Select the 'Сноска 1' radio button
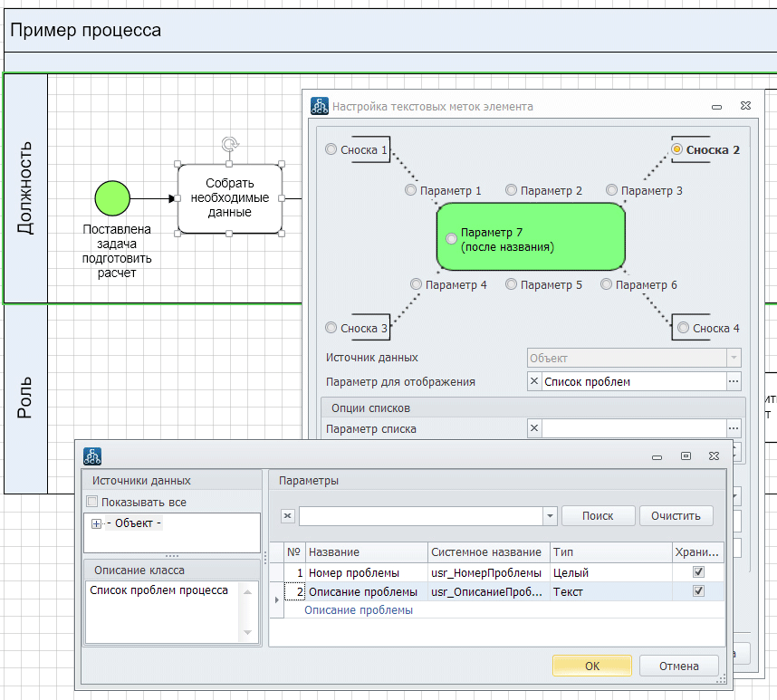The width and height of the screenshot is (777, 700). [331, 150]
